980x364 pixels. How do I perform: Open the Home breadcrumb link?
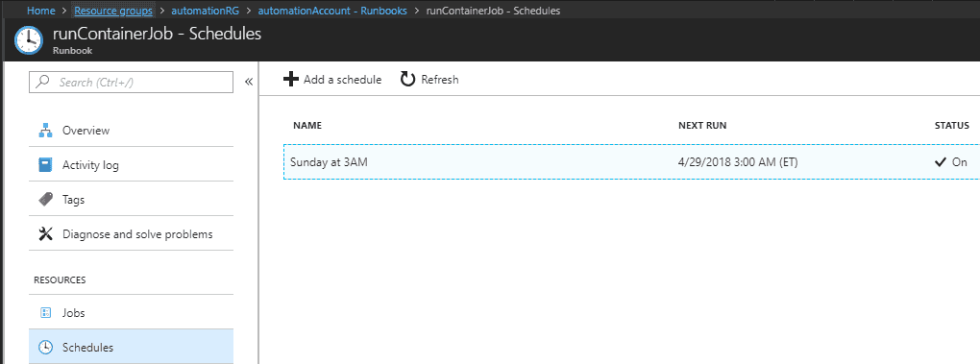point(40,11)
